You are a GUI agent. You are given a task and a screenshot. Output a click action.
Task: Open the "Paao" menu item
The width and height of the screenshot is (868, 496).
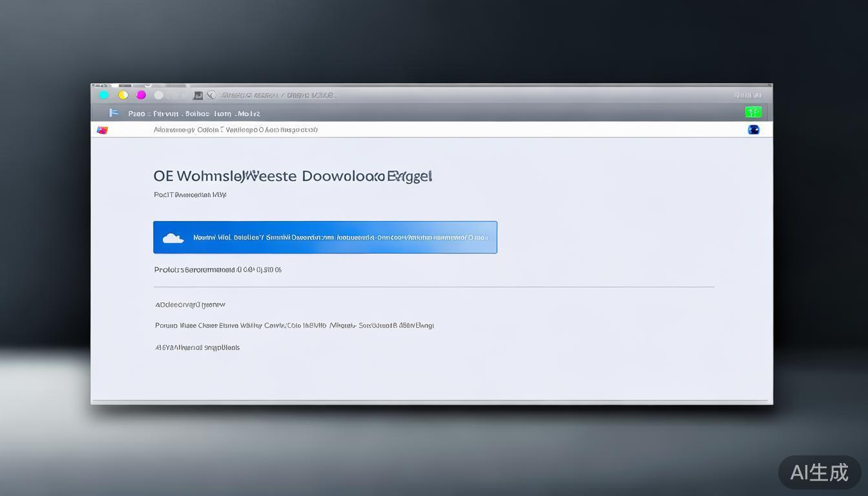[x=136, y=114]
